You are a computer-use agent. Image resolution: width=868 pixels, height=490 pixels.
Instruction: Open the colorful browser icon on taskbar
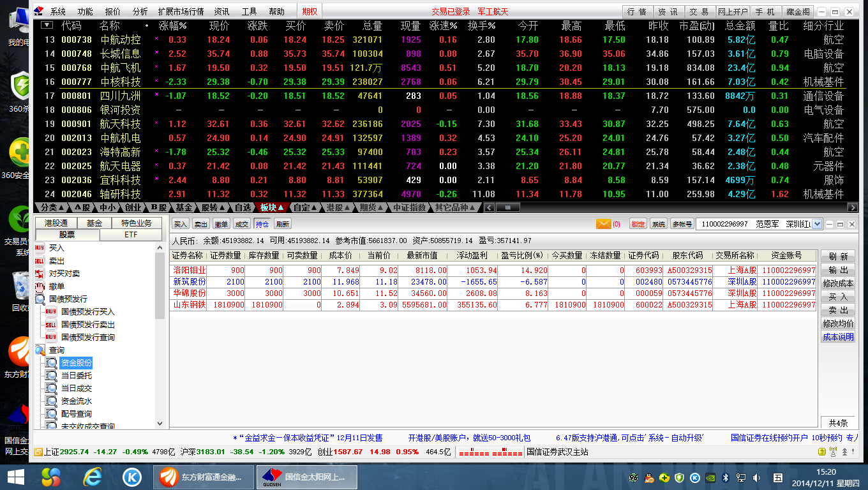51,477
